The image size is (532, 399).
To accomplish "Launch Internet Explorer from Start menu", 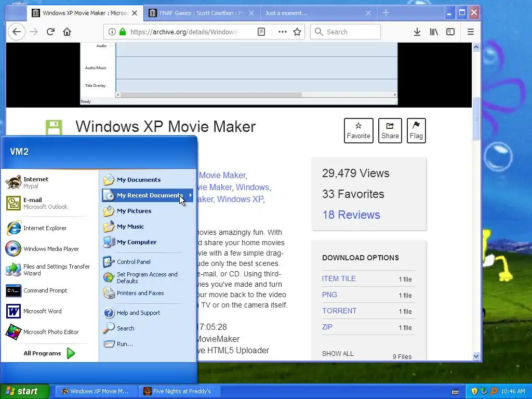I will pyautogui.click(x=49, y=228).
